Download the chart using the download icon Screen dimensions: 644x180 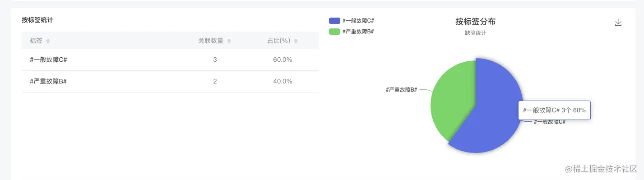click(x=618, y=23)
